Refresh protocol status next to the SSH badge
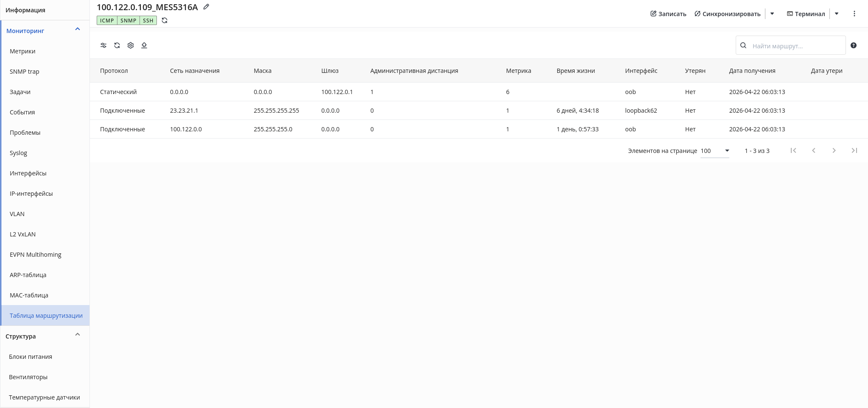 click(x=165, y=20)
